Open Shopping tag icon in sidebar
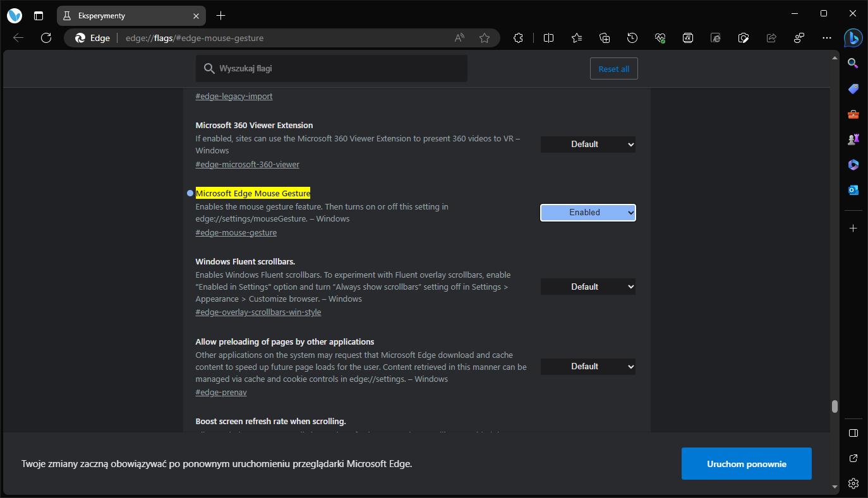This screenshot has height=498, width=868. click(x=853, y=88)
